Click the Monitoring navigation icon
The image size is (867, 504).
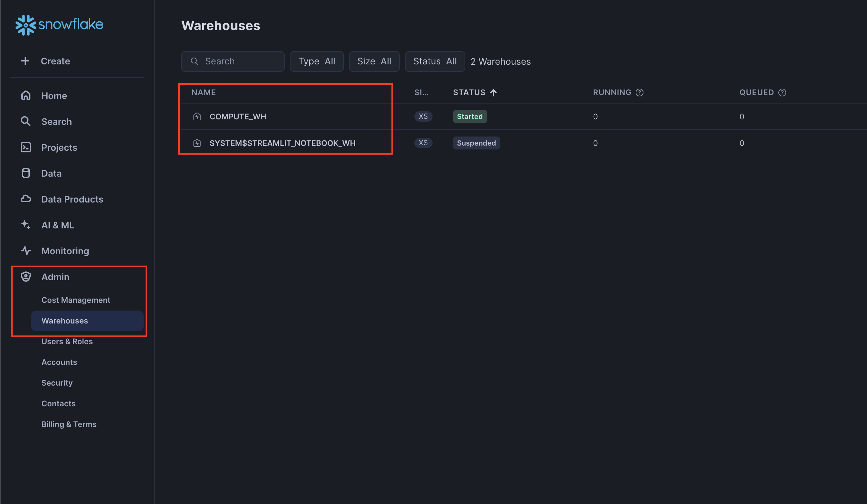[25, 251]
